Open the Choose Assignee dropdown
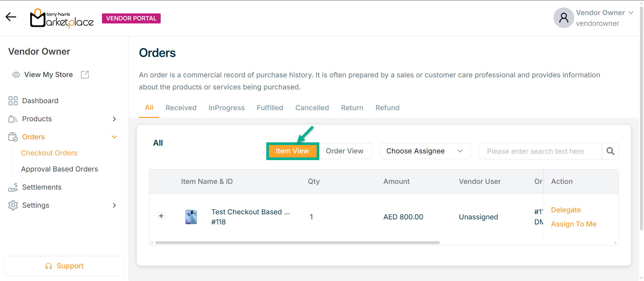The image size is (644, 281). tap(425, 151)
